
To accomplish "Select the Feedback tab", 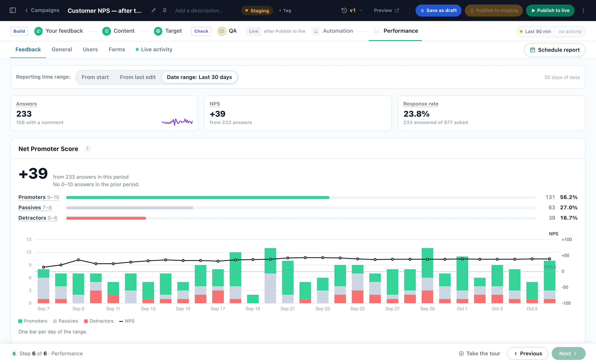I will [28, 49].
